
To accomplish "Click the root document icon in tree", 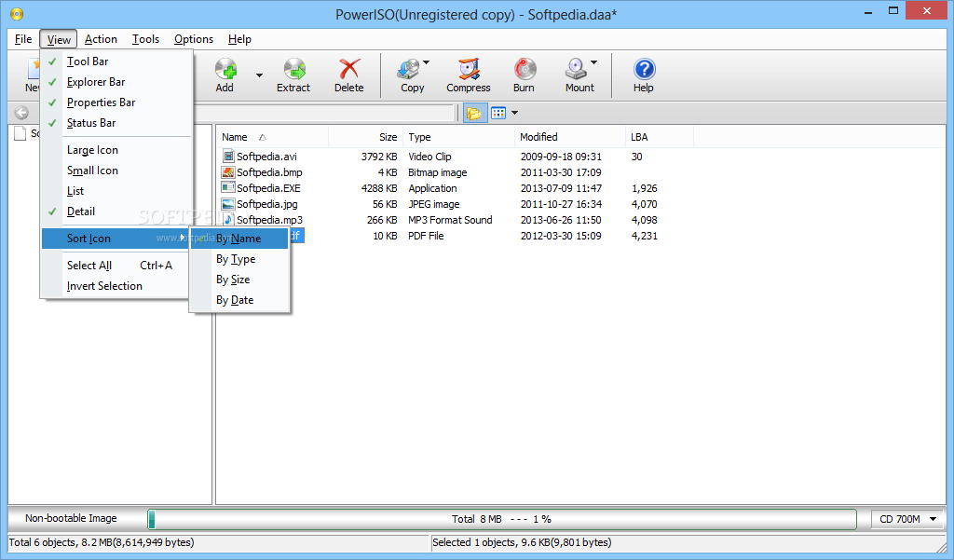I will coord(20,133).
